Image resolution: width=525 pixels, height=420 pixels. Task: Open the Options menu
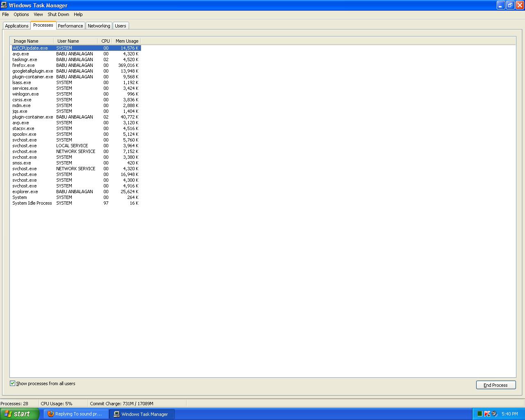pyautogui.click(x=21, y=14)
